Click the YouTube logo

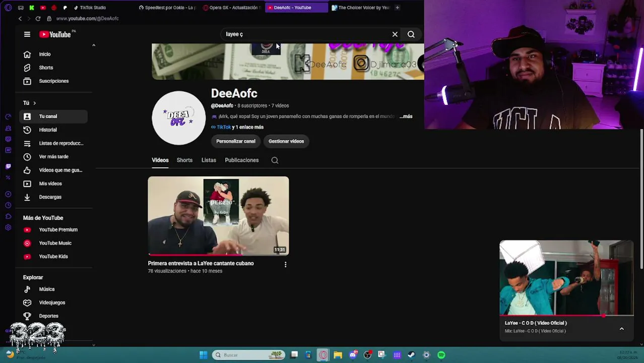coord(55,34)
